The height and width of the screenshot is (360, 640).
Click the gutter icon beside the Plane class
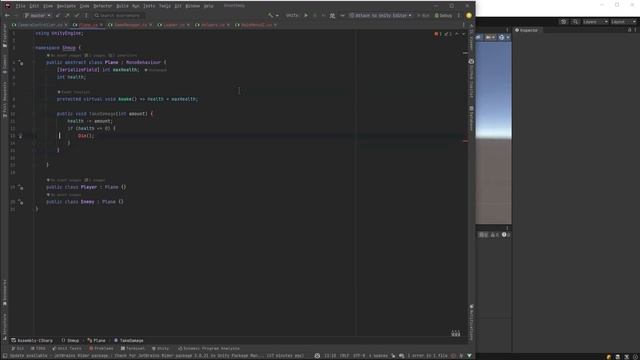click(x=20, y=62)
